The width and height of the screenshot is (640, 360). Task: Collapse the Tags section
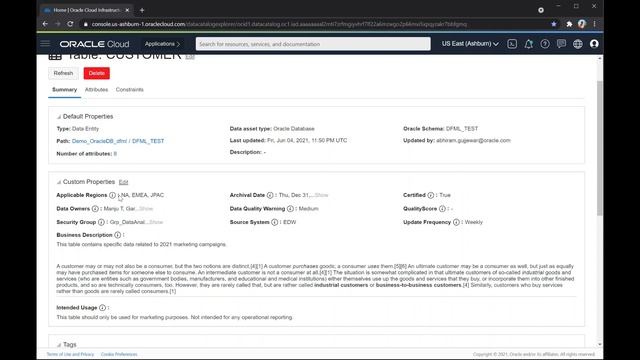59,345
